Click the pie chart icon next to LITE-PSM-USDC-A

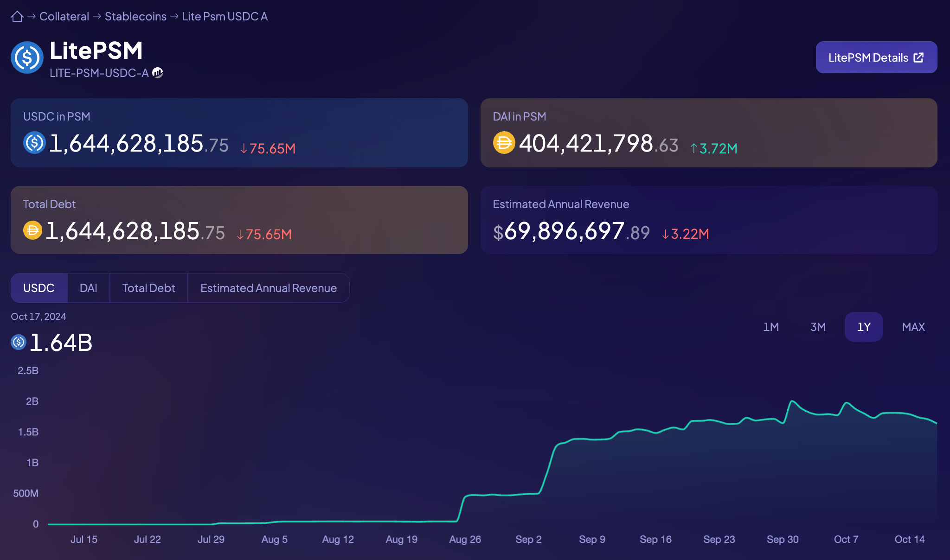tap(158, 73)
